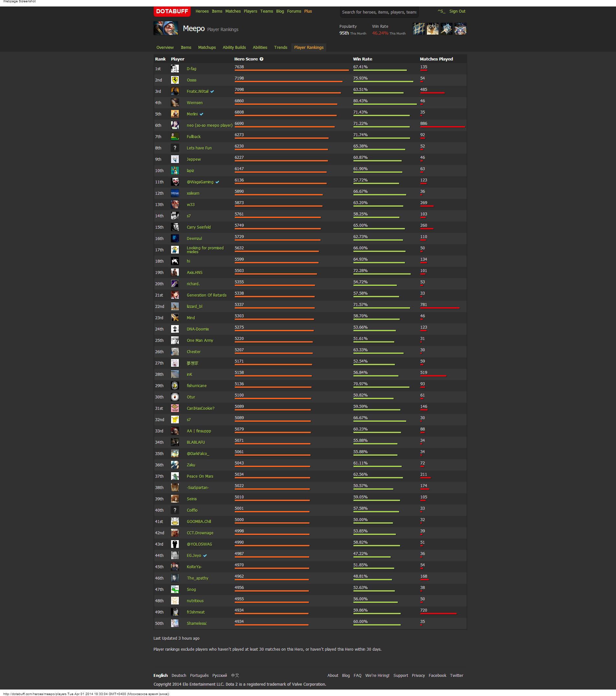Open the Matchups tab

pyautogui.click(x=207, y=48)
